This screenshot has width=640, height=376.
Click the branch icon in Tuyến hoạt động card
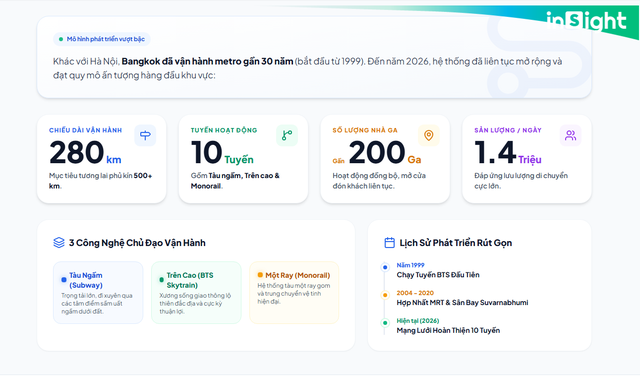287,135
